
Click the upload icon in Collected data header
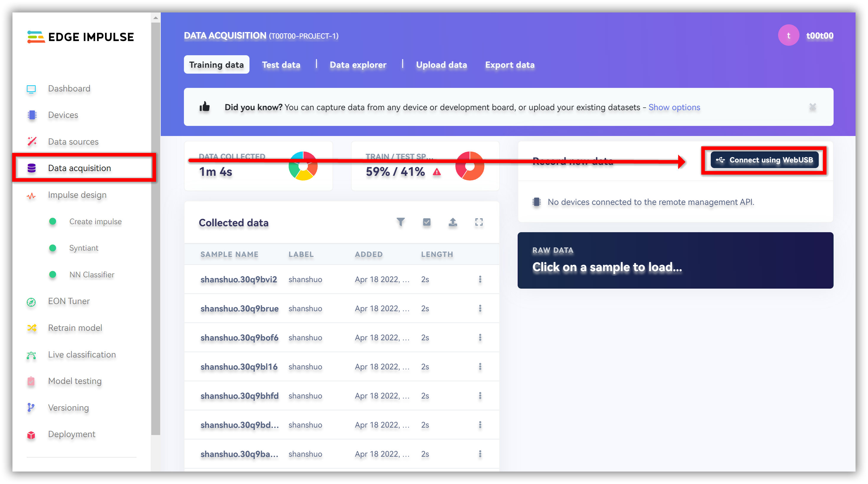pos(453,222)
